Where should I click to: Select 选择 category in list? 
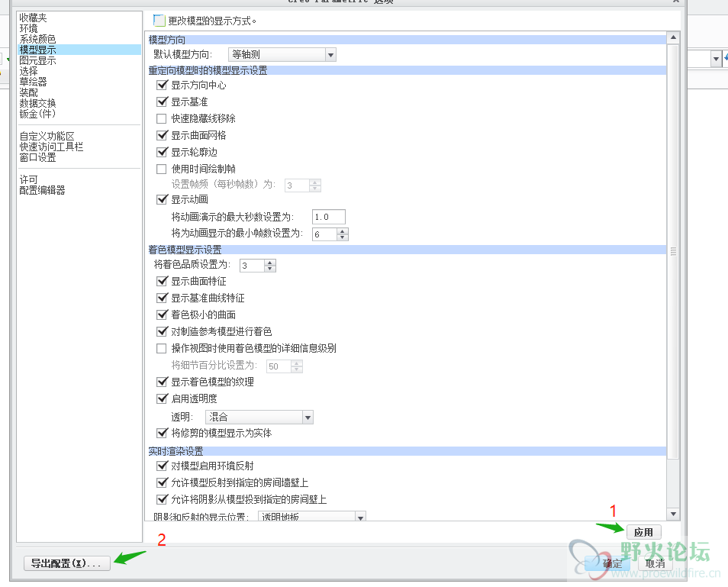[x=28, y=71]
